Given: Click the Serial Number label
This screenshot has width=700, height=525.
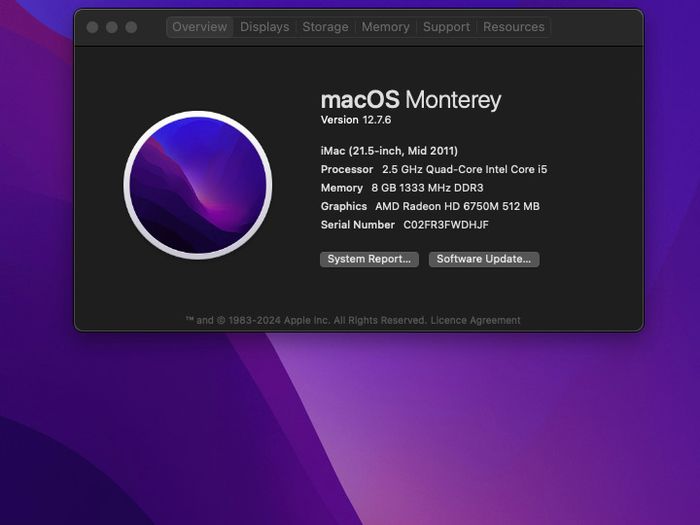Looking at the screenshot, I should click(358, 225).
